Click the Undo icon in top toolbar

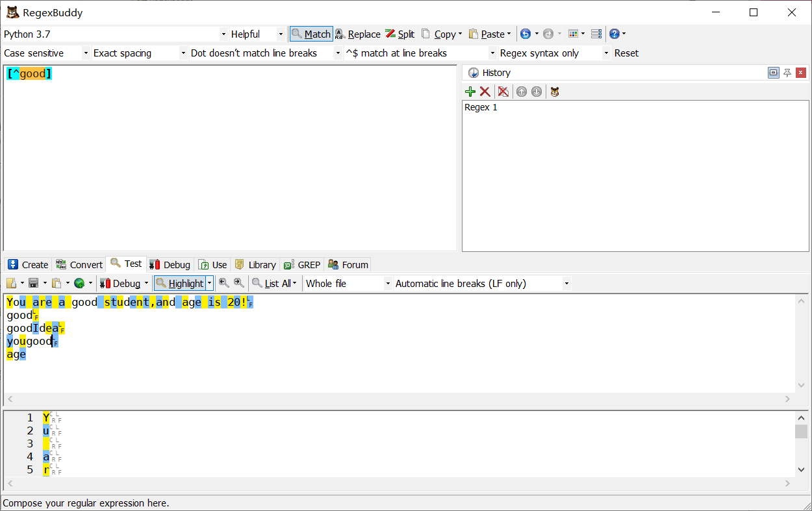click(526, 34)
